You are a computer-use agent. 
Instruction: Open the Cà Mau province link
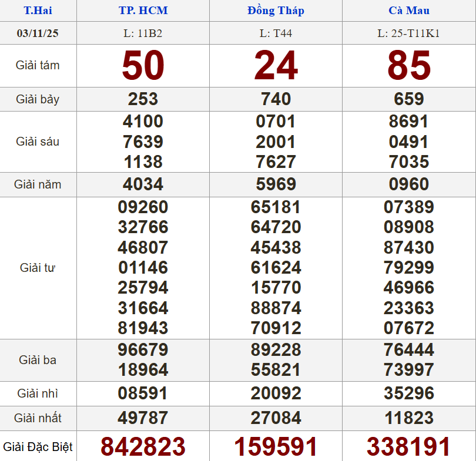(409, 11)
